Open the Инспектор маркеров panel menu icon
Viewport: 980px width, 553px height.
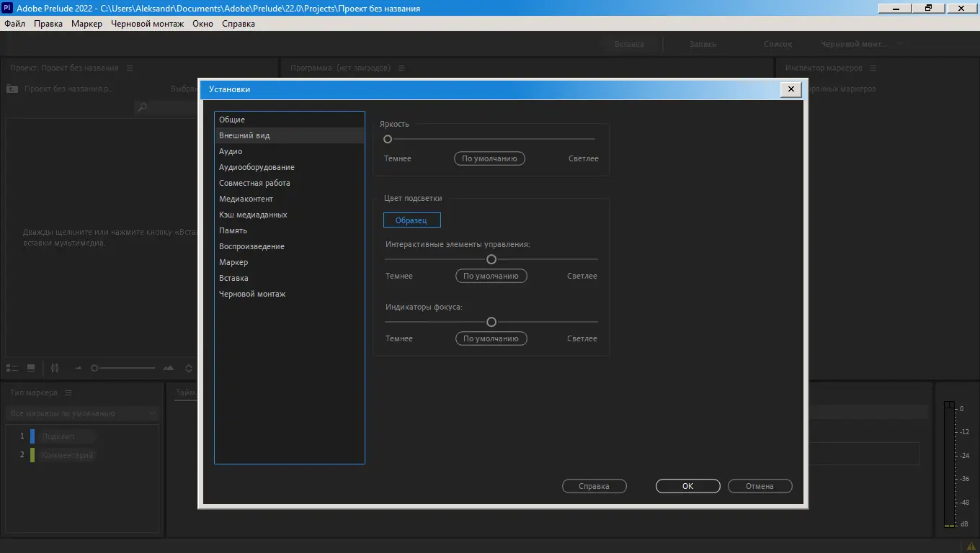873,68
